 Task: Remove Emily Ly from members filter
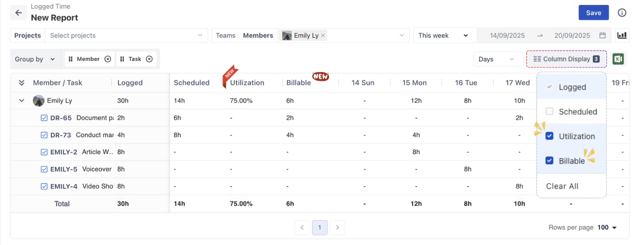(323, 36)
